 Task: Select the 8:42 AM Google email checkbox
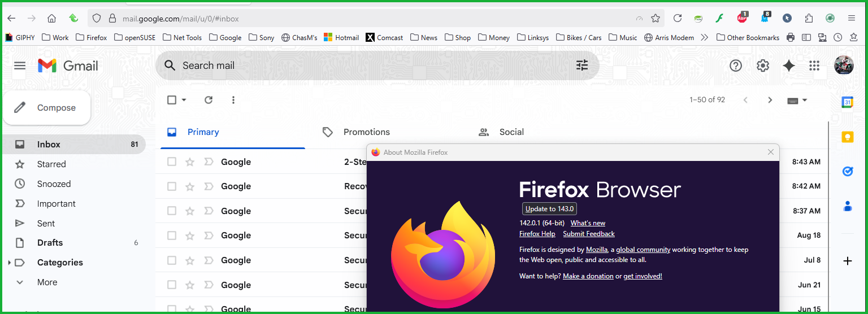coord(172,186)
